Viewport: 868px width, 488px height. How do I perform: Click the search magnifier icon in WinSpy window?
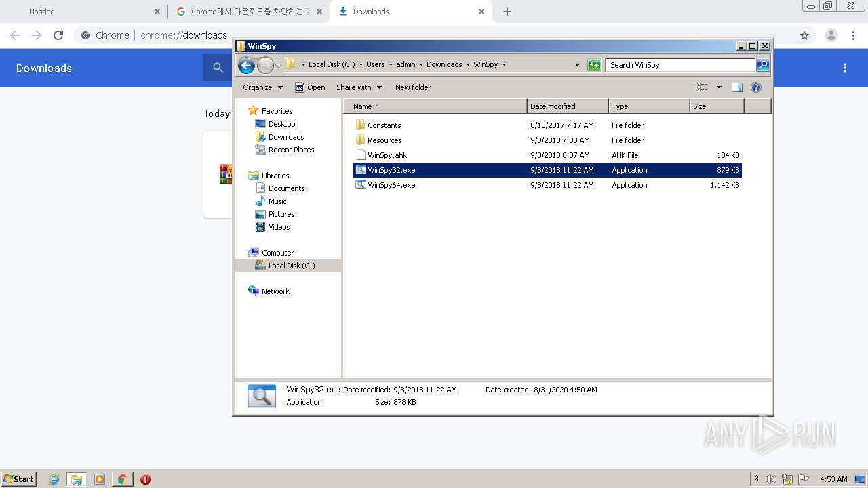tap(763, 65)
